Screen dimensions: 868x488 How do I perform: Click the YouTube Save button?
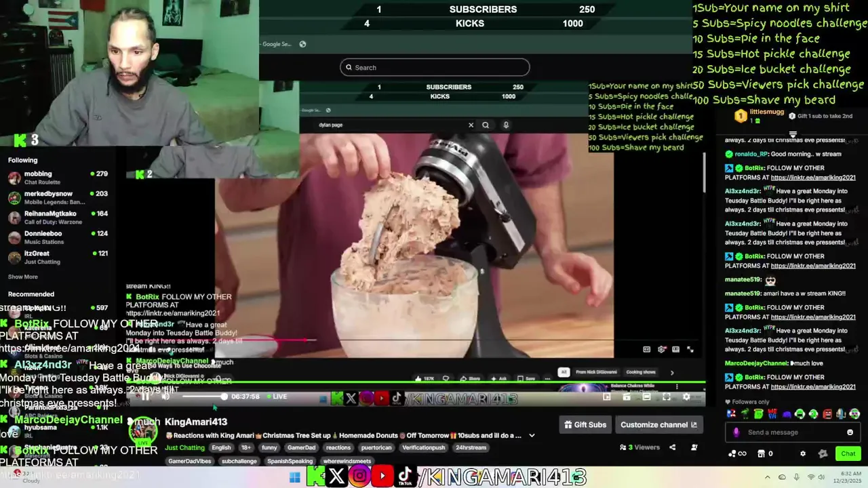(526, 379)
